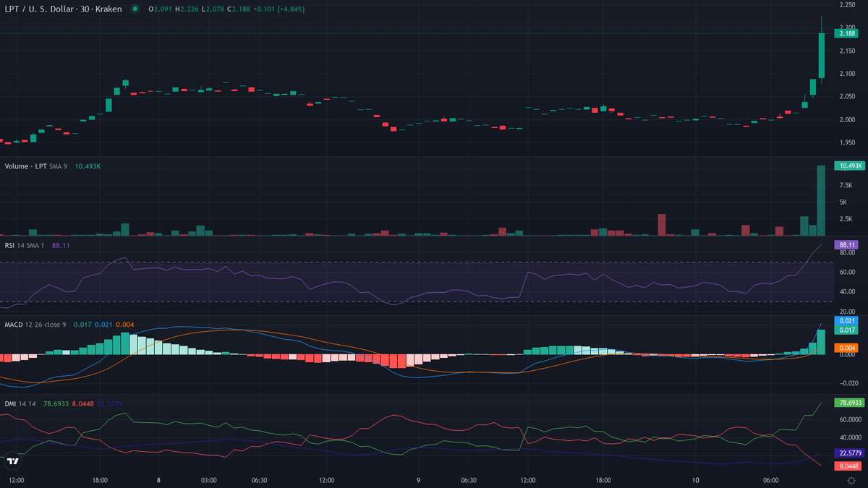The height and width of the screenshot is (488, 868).
Task: Click the largest green volume bar
Action: 821,200
